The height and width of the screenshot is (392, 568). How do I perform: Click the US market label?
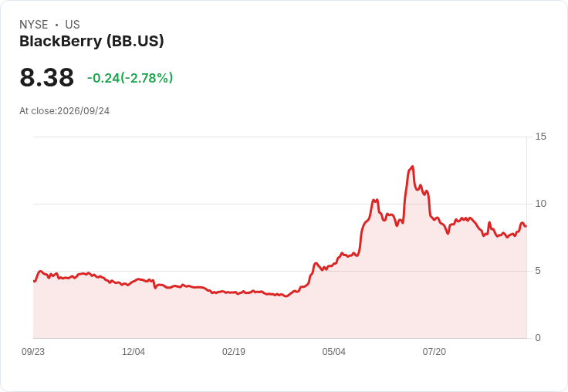pyautogui.click(x=73, y=25)
